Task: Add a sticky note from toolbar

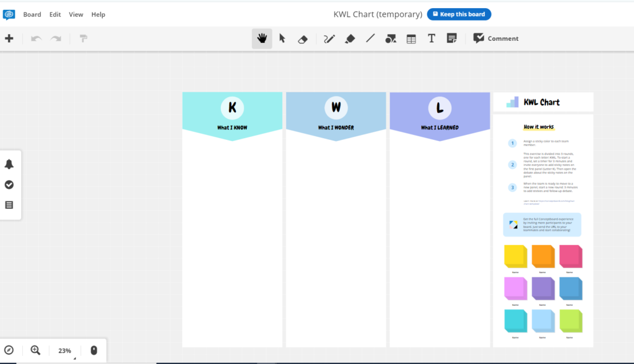Action: click(452, 38)
